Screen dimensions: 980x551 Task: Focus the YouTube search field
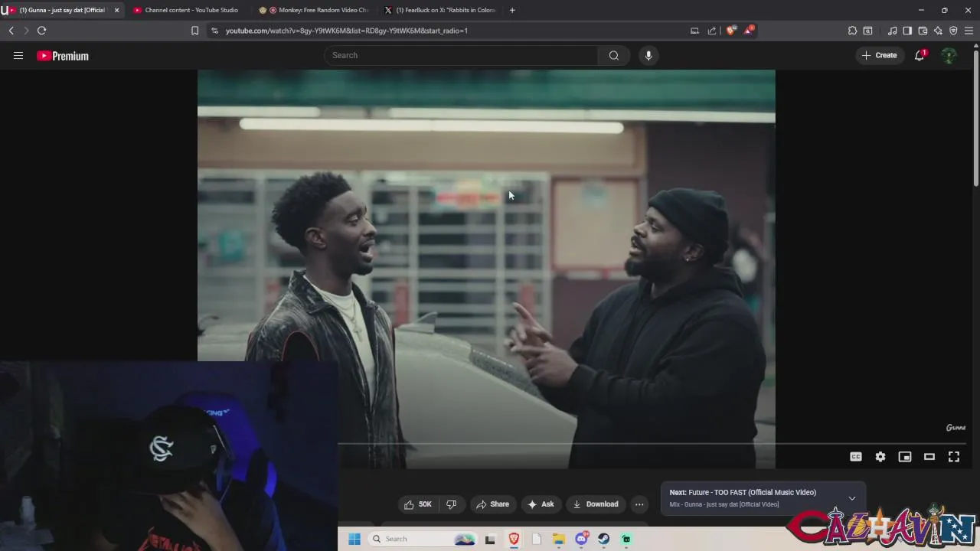pyautogui.click(x=461, y=55)
